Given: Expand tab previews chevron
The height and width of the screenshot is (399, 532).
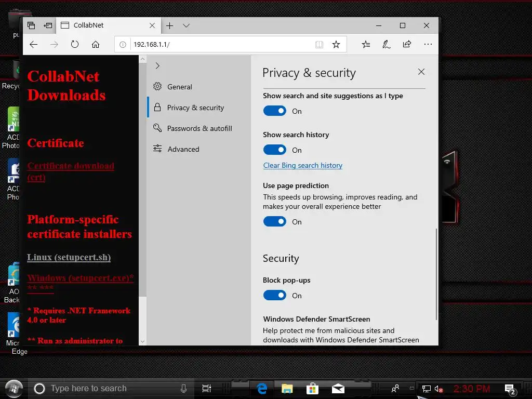Looking at the screenshot, I should (186, 25).
